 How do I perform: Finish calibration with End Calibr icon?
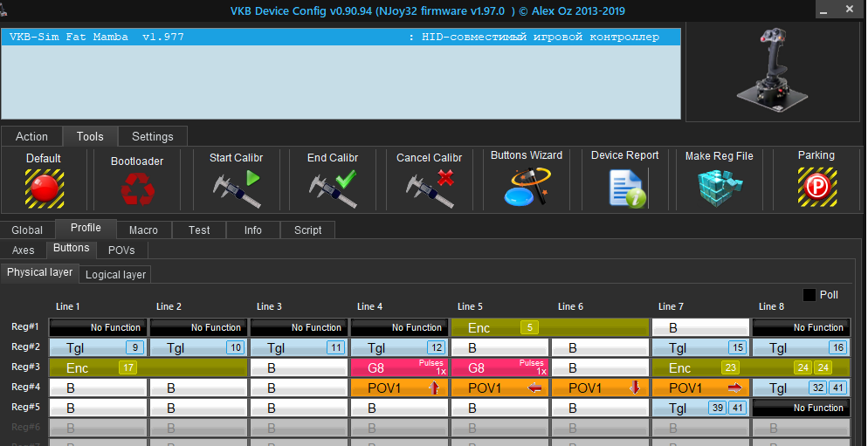tap(333, 189)
